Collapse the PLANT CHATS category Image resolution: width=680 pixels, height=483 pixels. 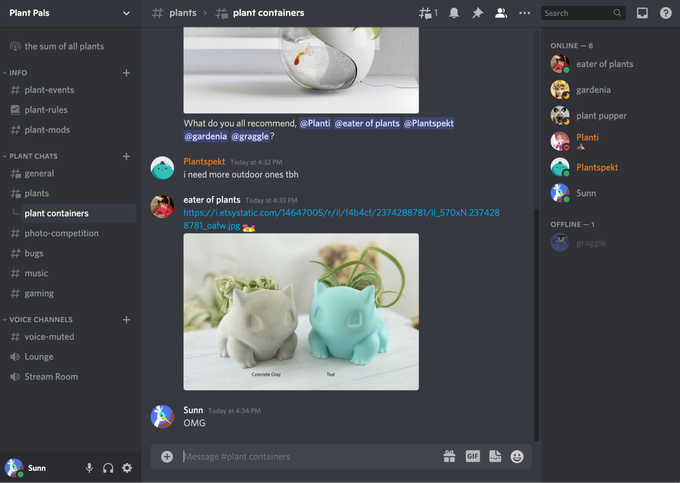coord(33,156)
